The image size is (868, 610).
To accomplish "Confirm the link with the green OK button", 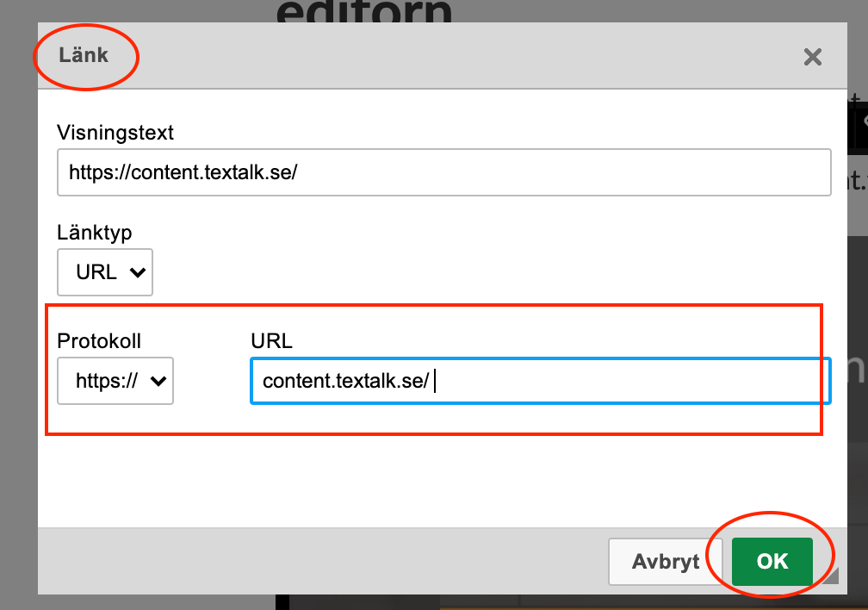I will tap(772, 562).
